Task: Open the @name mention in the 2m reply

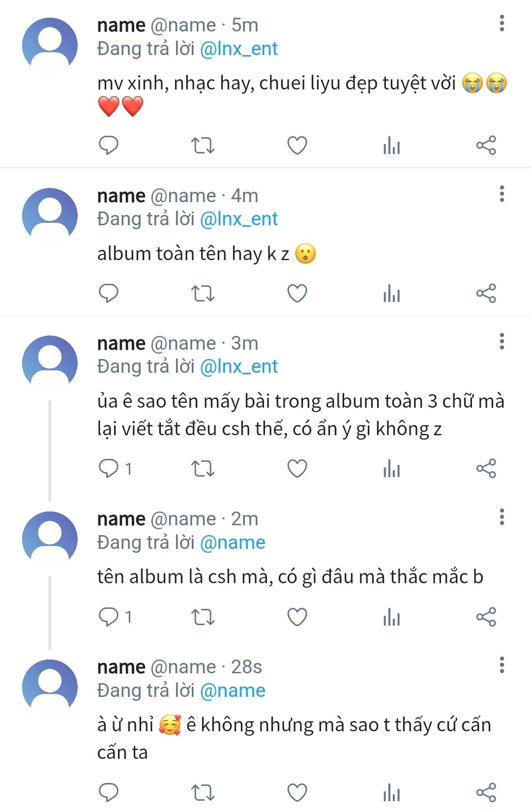Action: click(233, 542)
